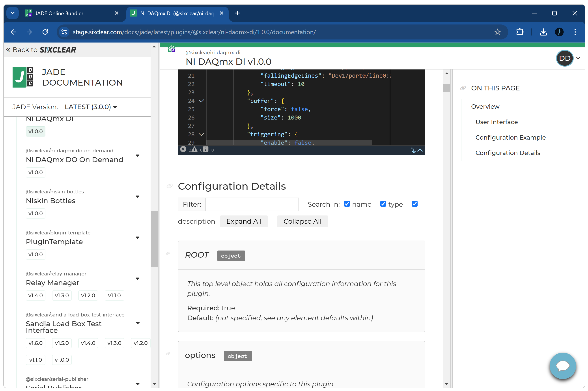
Task: Jump to Configuration Details in page outline
Action: coord(508,153)
